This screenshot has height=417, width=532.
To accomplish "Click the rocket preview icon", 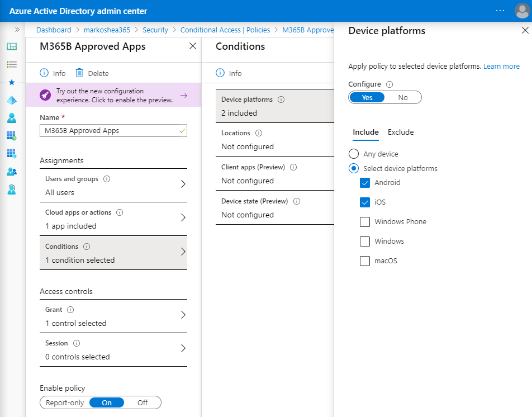I will [x=45, y=96].
